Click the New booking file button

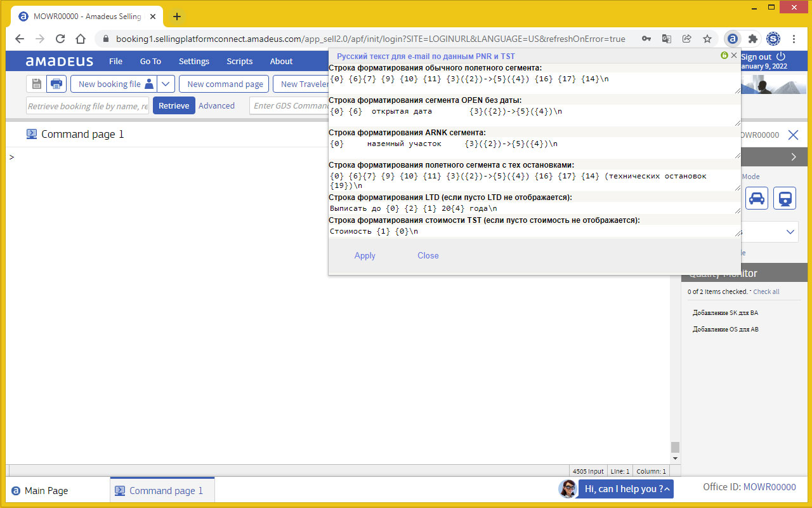(x=114, y=84)
